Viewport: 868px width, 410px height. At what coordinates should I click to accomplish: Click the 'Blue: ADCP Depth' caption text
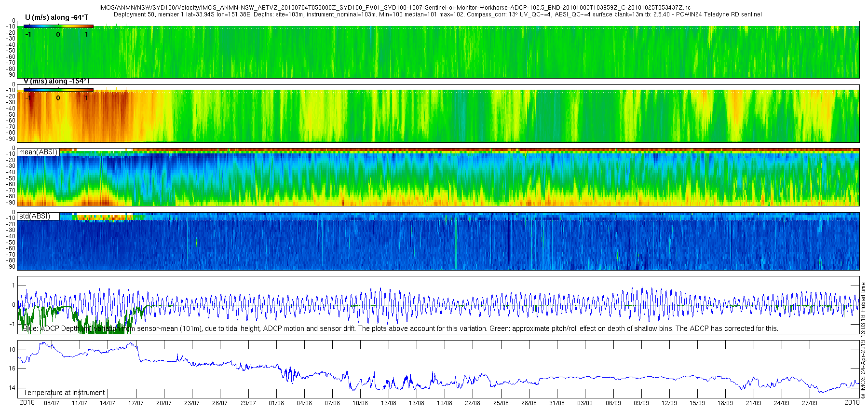400,328
